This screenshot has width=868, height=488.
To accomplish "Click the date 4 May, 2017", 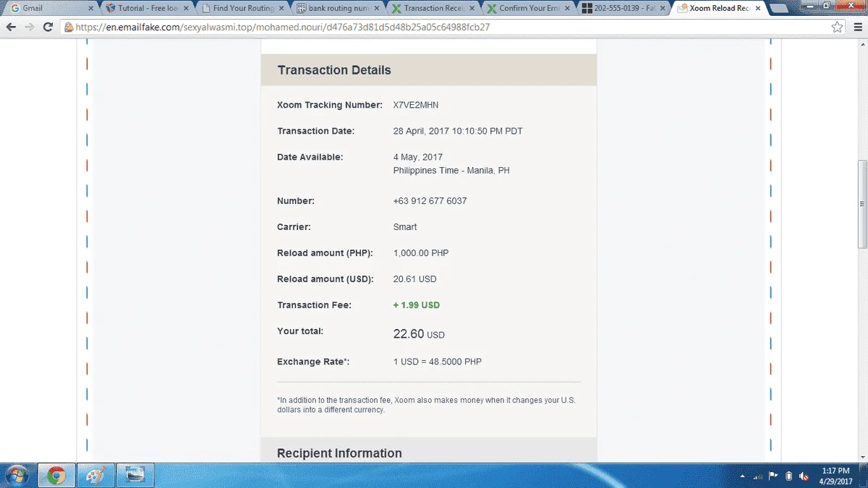I will click(x=417, y=157).
